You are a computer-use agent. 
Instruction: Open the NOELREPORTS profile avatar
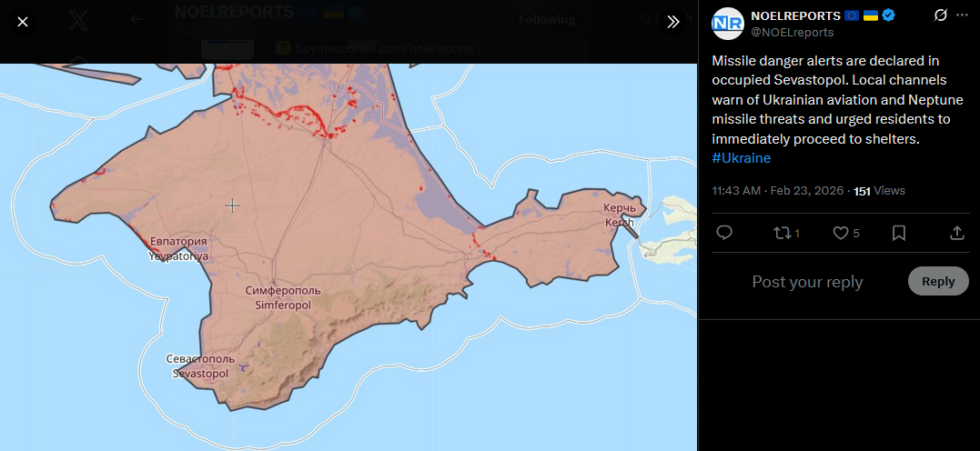[x=728, y=24]
